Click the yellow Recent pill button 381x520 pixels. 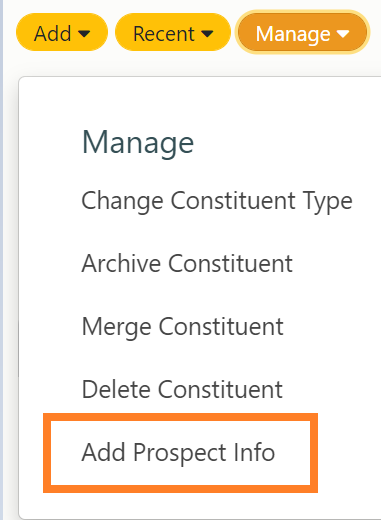[173, 32]
